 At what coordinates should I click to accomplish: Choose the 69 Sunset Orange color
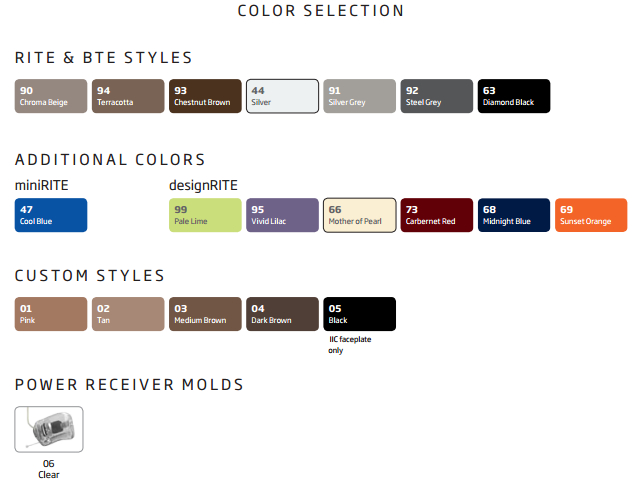tap(591, 215)
